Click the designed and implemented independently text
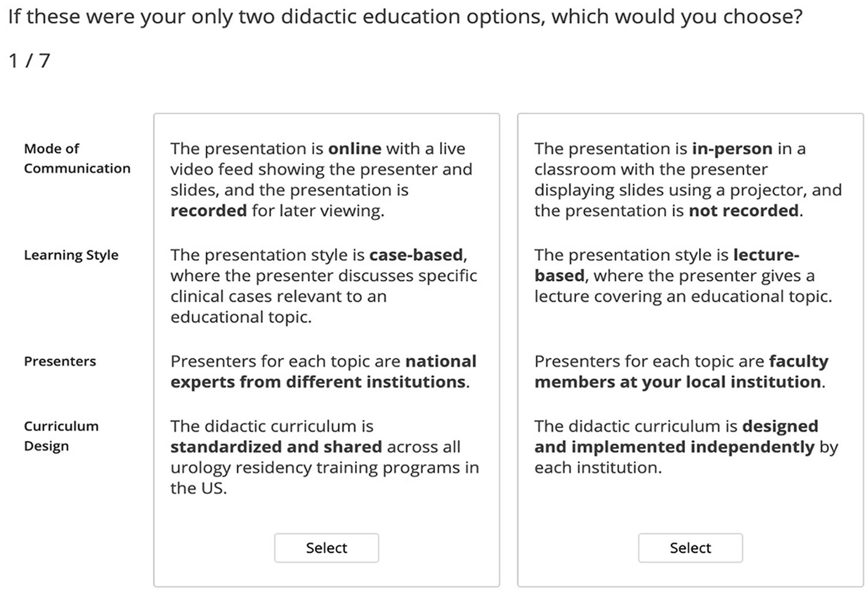The image size is (868, 594). pos(686,446)
